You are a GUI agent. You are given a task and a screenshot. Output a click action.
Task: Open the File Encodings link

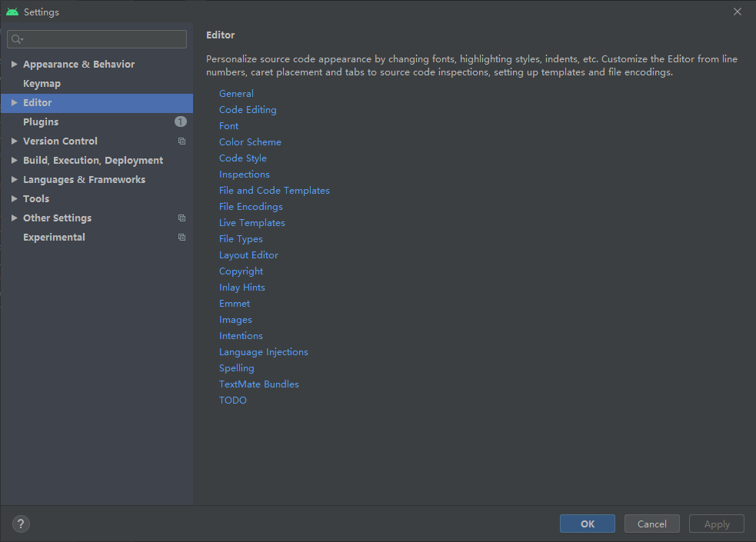click(x=251, y=207)
